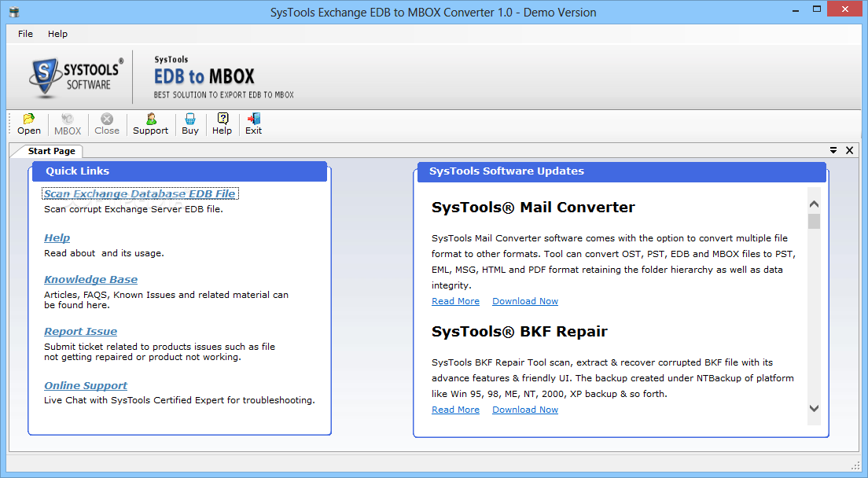Click the Quick Links panel header
868x478 pixels.
(179, 171)
